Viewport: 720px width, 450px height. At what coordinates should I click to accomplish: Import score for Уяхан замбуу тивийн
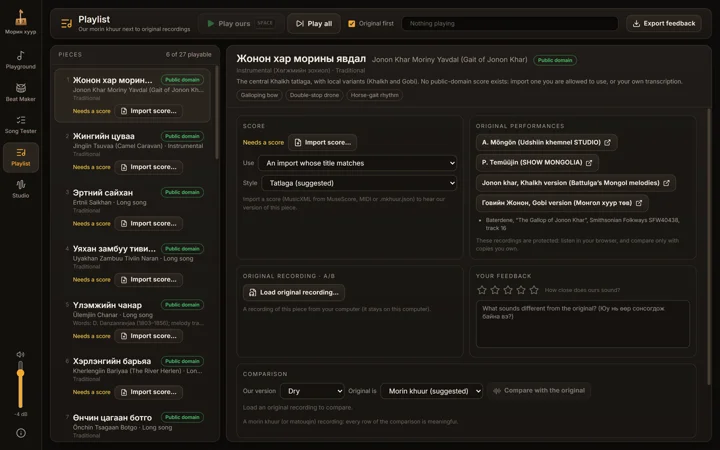coord(148,280)
